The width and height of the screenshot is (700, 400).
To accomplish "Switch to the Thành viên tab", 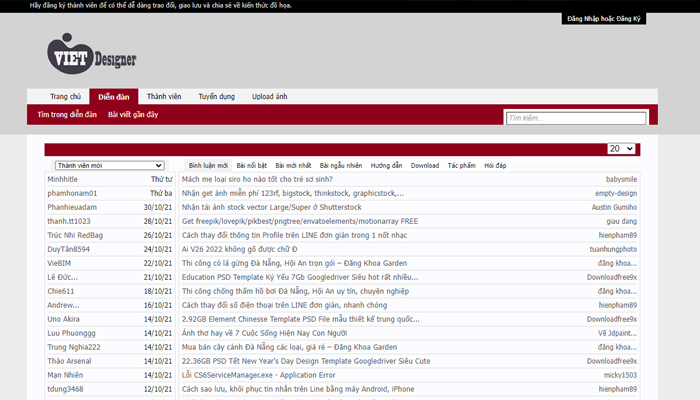I will 164,97.
